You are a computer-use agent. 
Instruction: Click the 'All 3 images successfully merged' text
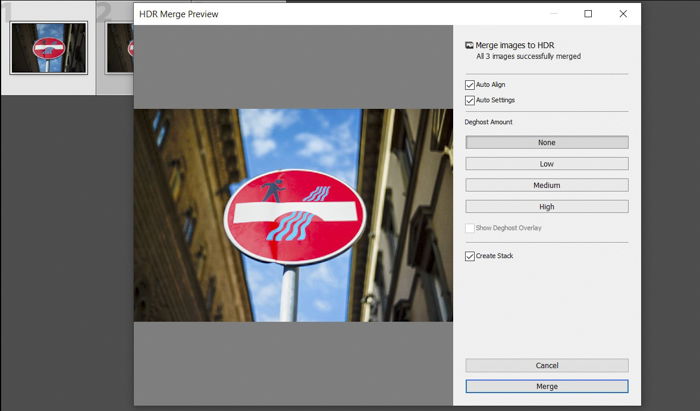click(x=529, y=56)
